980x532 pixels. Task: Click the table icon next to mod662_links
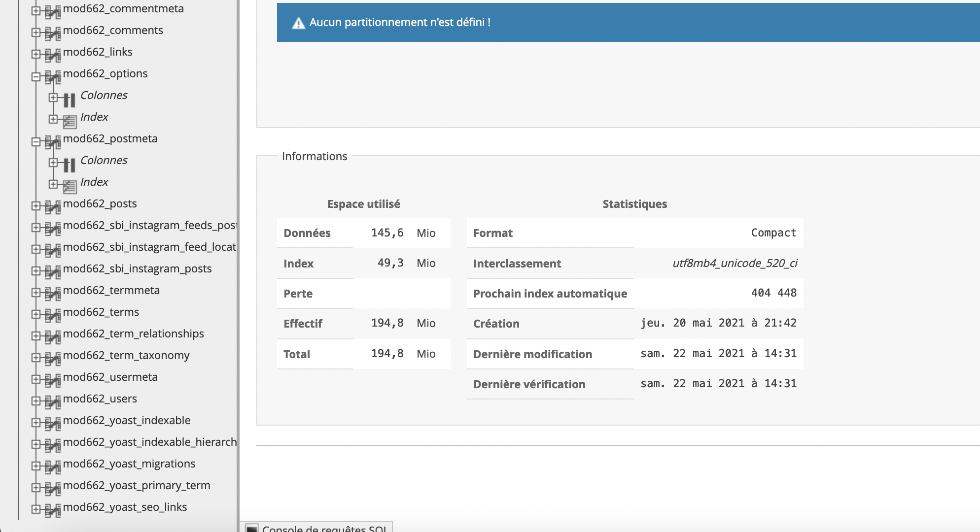click(52, 55)
